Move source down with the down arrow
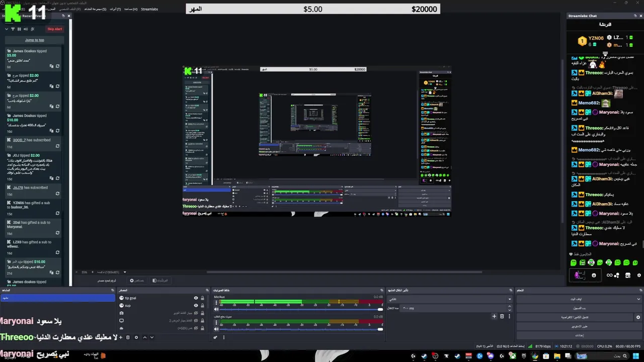The width and height of the screenshot is (644, 362). click(152, 337)
